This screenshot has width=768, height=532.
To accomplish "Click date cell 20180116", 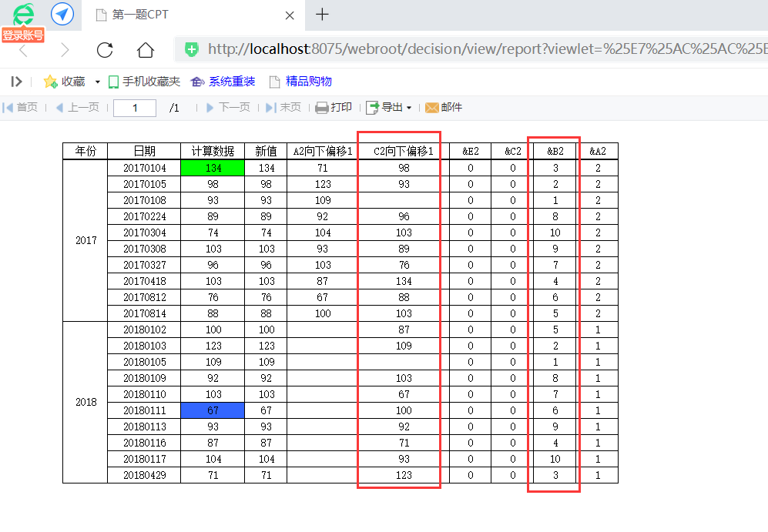I will (x=144, y=443).
